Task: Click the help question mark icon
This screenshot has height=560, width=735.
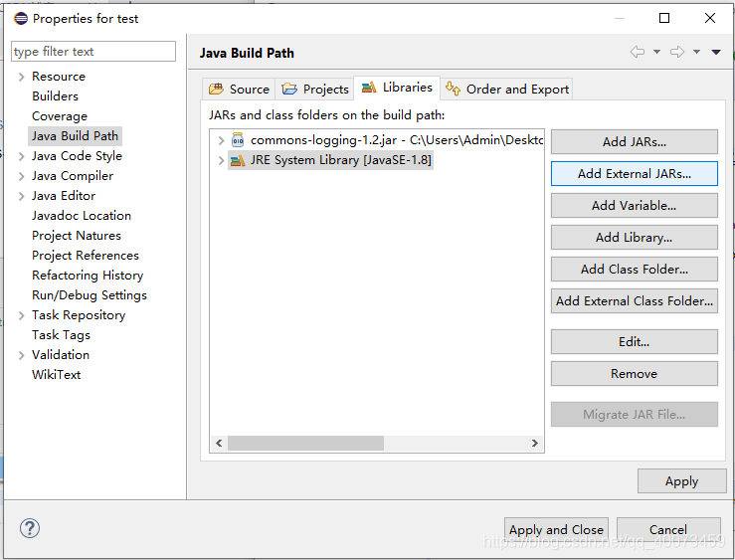Action: click(x=30, y=529)
